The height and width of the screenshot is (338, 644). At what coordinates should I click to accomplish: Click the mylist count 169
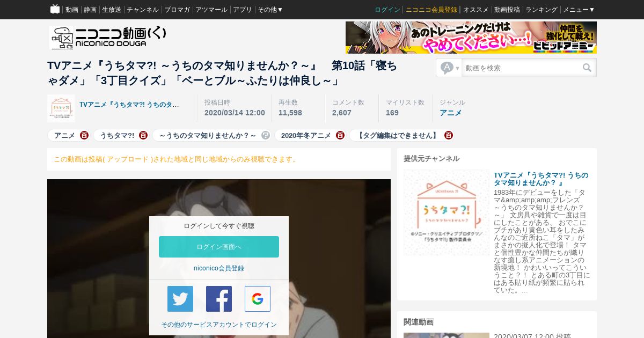[392, 113]
